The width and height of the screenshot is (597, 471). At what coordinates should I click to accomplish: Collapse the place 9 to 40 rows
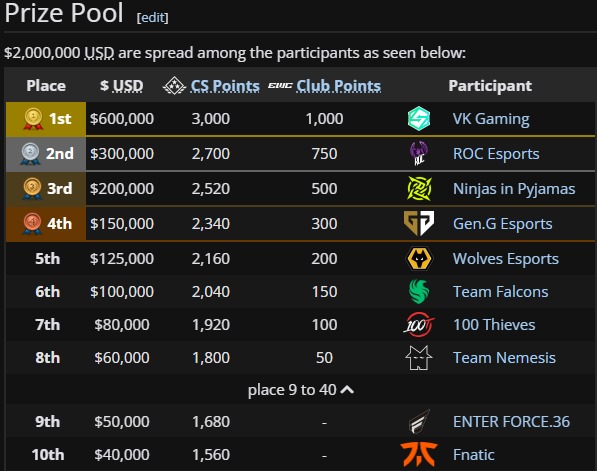[x=300, y=390]
